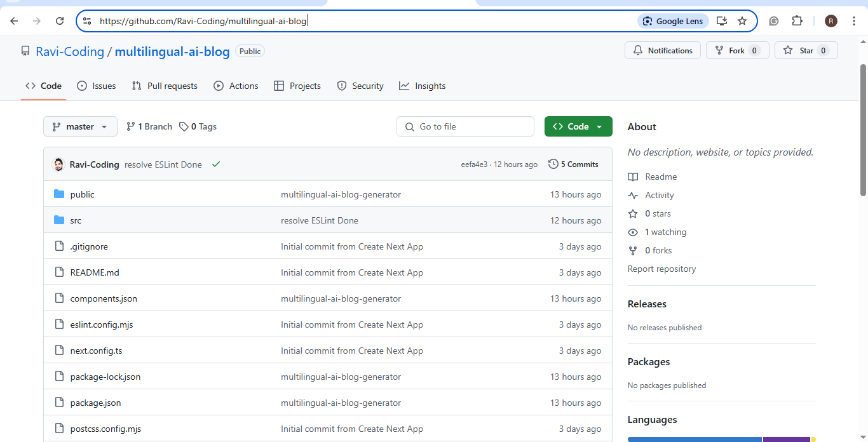
Task: Reload the page with the refresh icon
Action: (x=60, y=21)
